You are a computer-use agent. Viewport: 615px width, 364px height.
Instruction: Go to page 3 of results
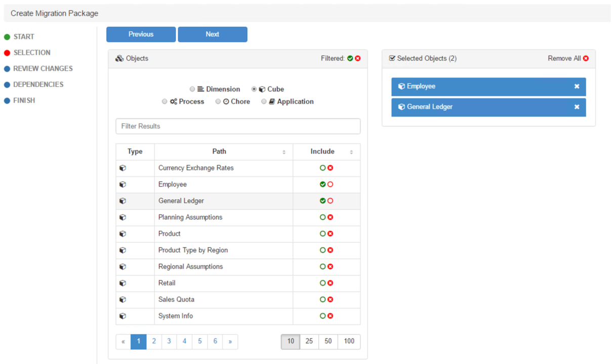(169, 341)
